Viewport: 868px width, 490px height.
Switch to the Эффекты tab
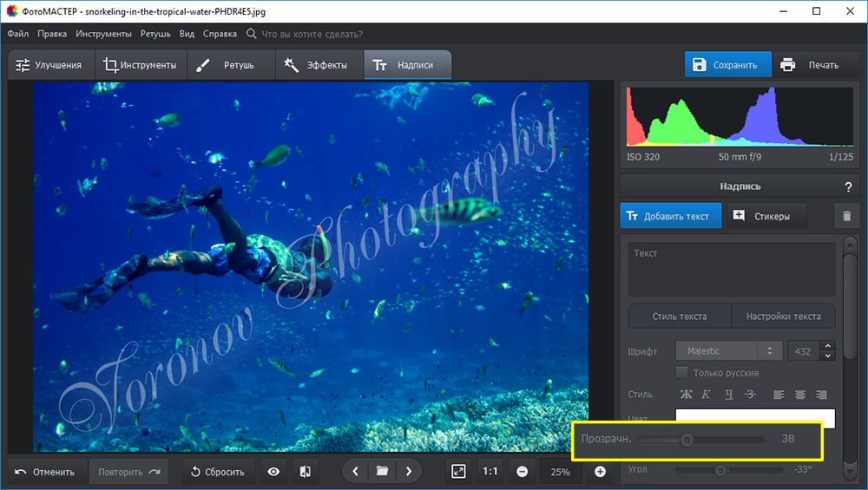pyautogui.click(x=317, y=65)
